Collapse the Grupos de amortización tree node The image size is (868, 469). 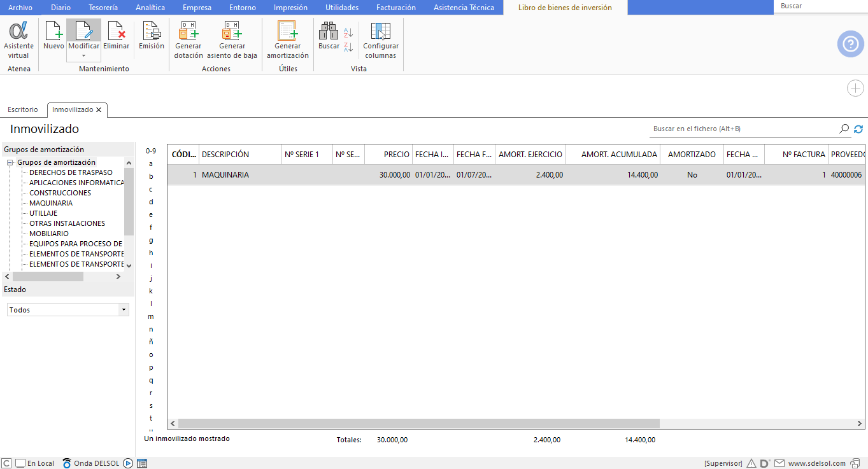point(11,163)
